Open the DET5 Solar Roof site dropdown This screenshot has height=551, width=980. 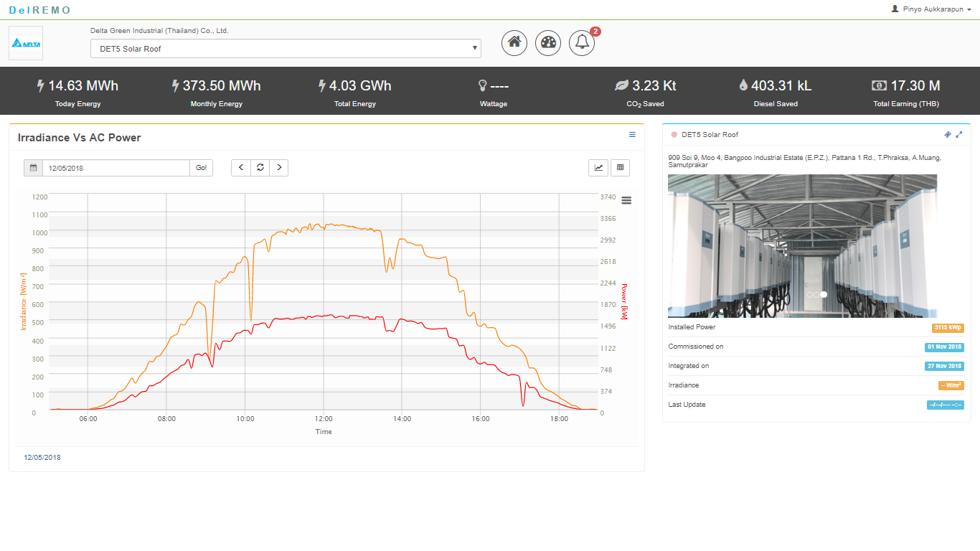coord(286,49)
